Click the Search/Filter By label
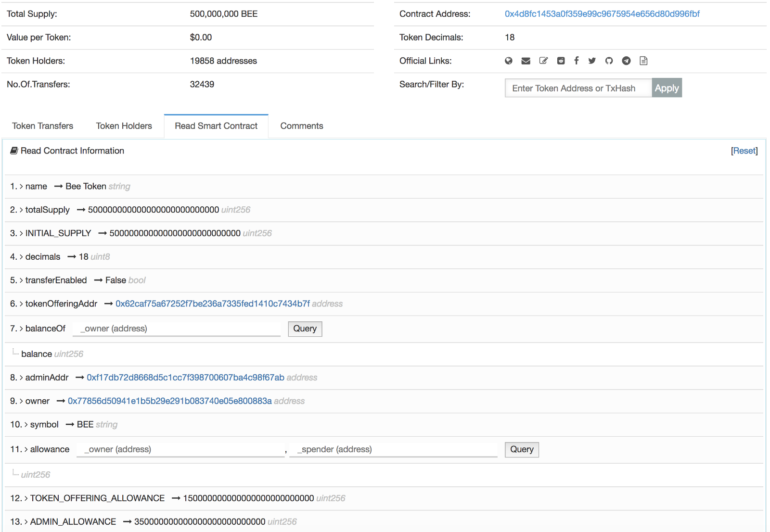770x532 pixels. (x=432, y=85)
